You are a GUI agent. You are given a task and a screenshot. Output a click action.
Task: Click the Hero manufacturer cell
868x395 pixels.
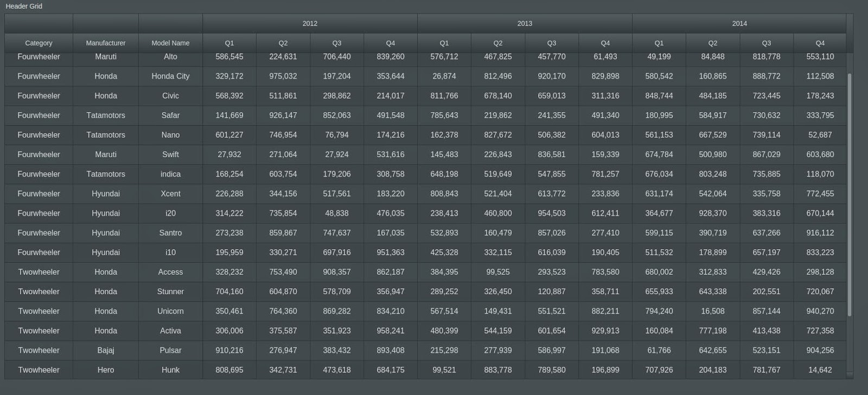pos(106,370)
